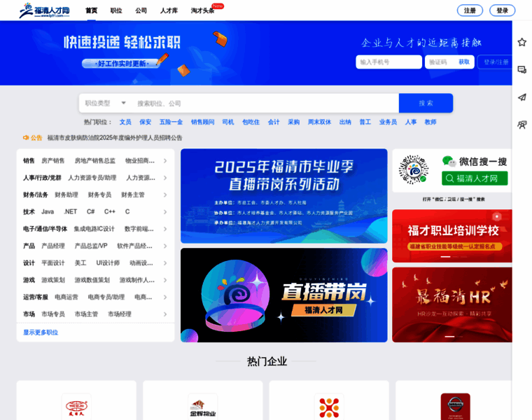This screenshot has width=532, height=420.
Task: Click hot job tag 教师
Action: (430, 122)
